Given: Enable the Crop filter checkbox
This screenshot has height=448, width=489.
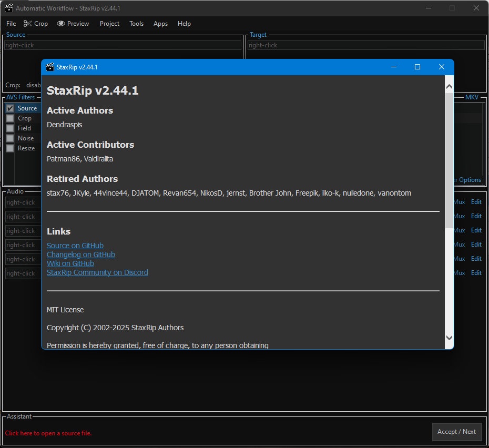Looking at the screenshot, I should [10, 118].
